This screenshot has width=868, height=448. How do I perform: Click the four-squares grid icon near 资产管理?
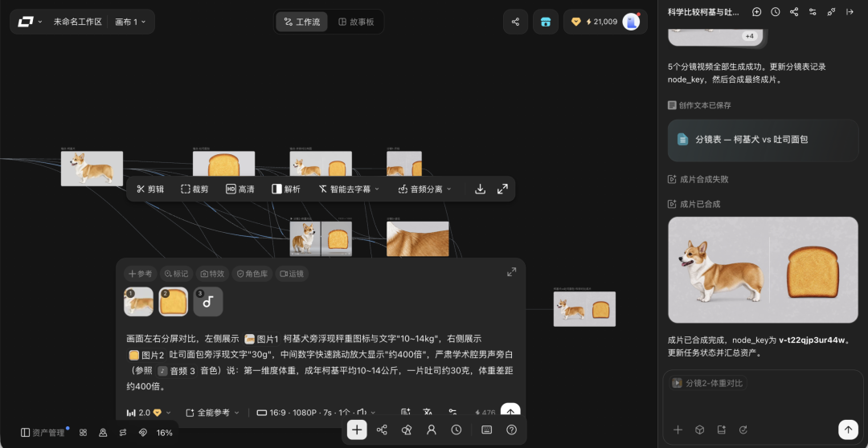point(83,433)
